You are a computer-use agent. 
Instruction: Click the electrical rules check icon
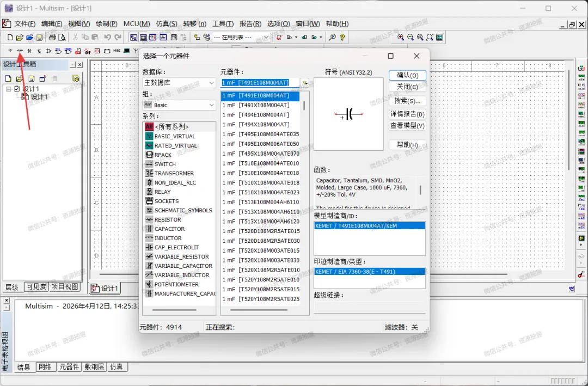point(279,37)
